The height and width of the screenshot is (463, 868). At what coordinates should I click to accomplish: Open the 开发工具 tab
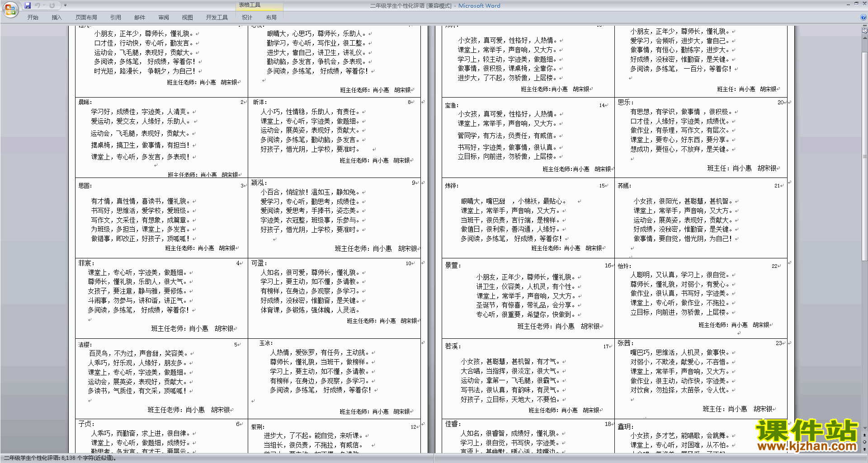[217, 17]
